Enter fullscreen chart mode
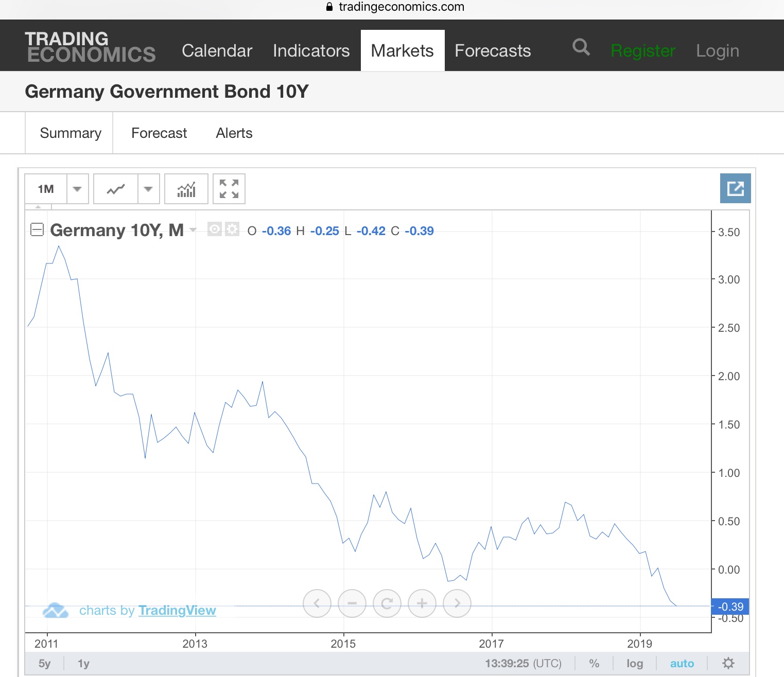The width and height of the screenshot is (784, 677). [x=229, y=189]
